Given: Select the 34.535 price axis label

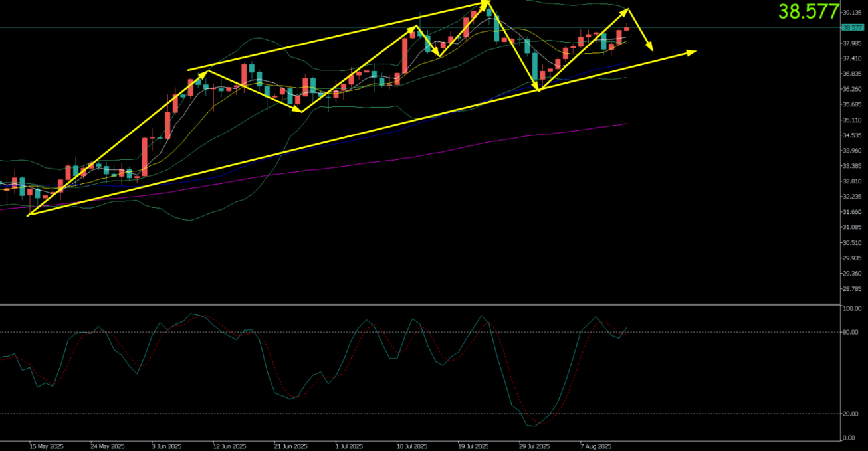Looking at the screenshot, I should [x=853, y=135].
